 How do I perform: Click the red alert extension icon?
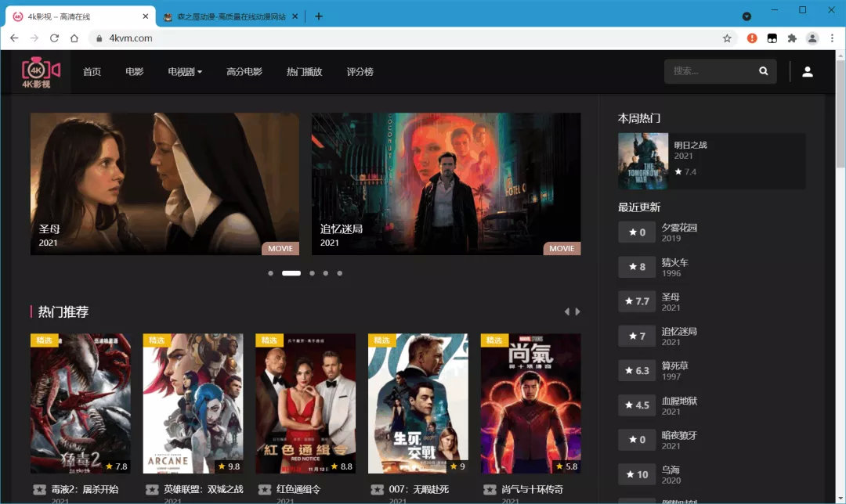tap(751, 38)
